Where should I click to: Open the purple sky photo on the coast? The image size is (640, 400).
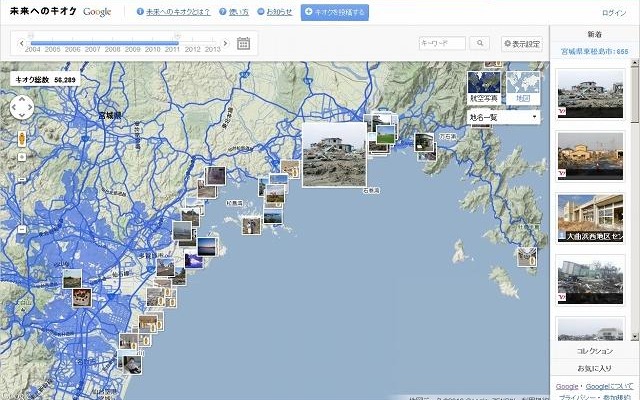pyautogui.click(x=193, y=260)
